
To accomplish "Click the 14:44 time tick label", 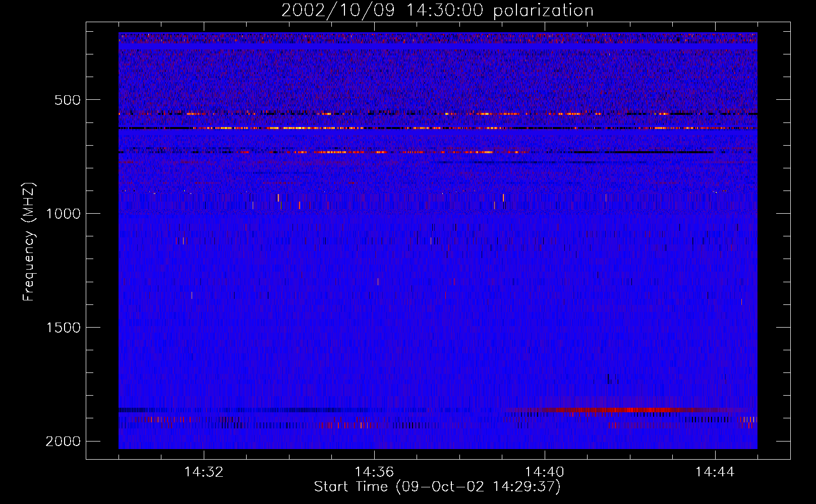I will pos(715,472).
